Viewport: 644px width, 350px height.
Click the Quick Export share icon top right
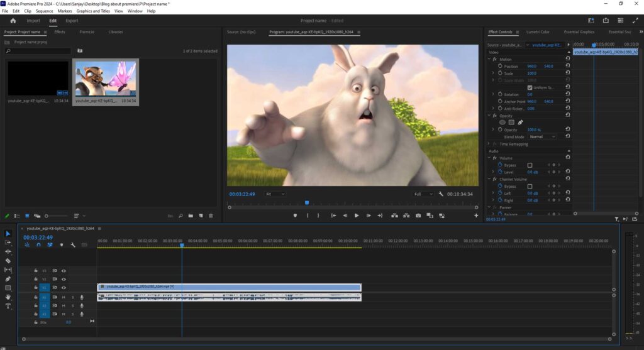coord(606,21)
